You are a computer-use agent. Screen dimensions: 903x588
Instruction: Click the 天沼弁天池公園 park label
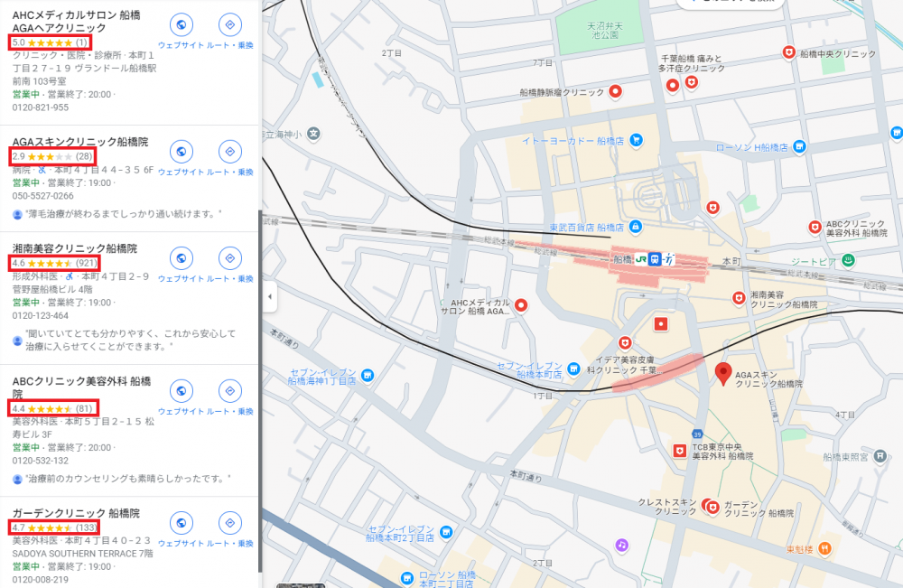(x=605, y=31)
